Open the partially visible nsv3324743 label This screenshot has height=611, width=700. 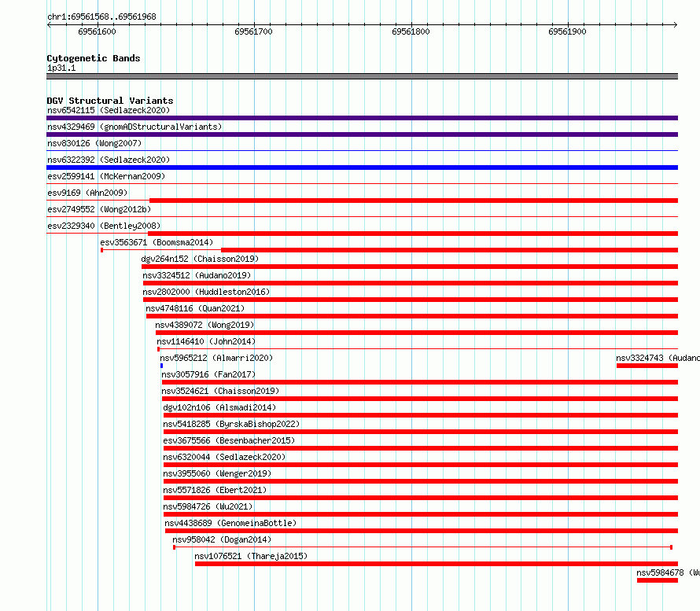658,358
